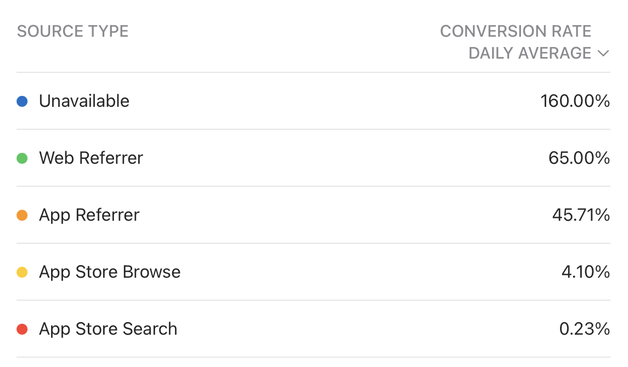
Task: Open the Daily Average dropdown chevron
Action: click(x=603, y=53)
